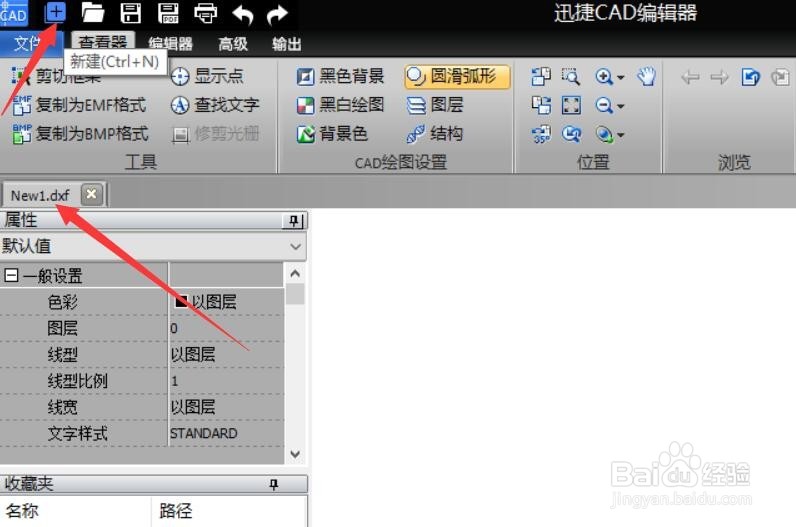Click the globe zoom icon
The height and width of the screenshot is (527, 796).
tap(604, 135)
